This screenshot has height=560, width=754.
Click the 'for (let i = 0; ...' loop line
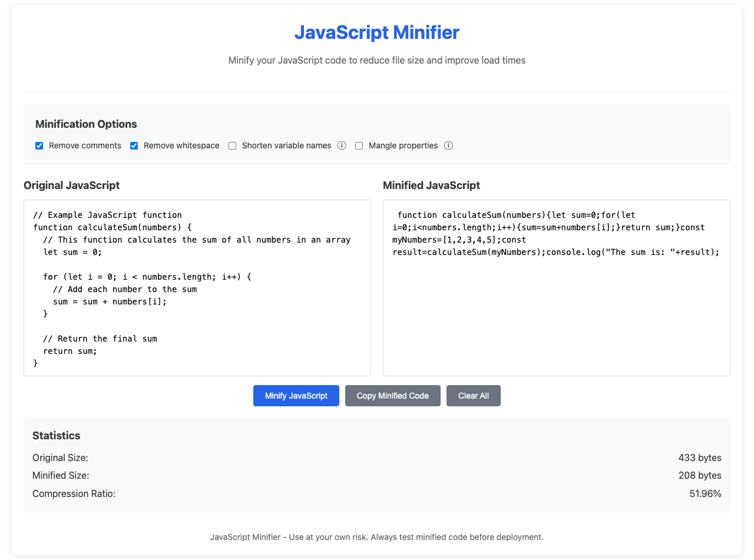tap(147, 277)
